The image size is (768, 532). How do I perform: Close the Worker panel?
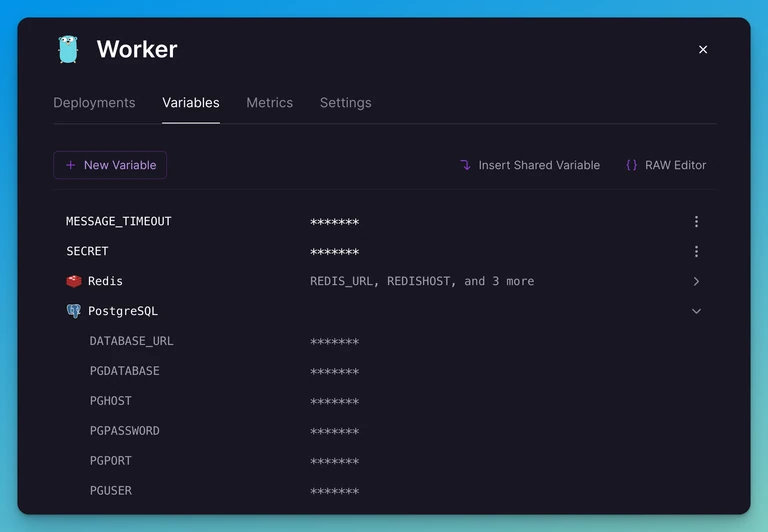pos(703,49)
